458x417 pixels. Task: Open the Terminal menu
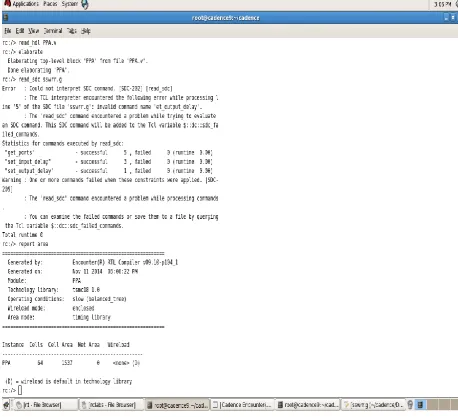point(53,31)
